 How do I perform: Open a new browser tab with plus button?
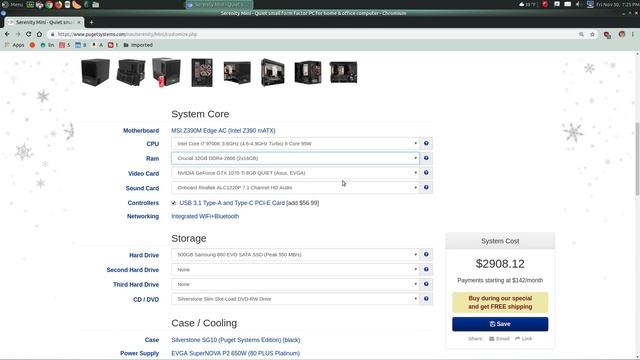(x=91, y=22)
